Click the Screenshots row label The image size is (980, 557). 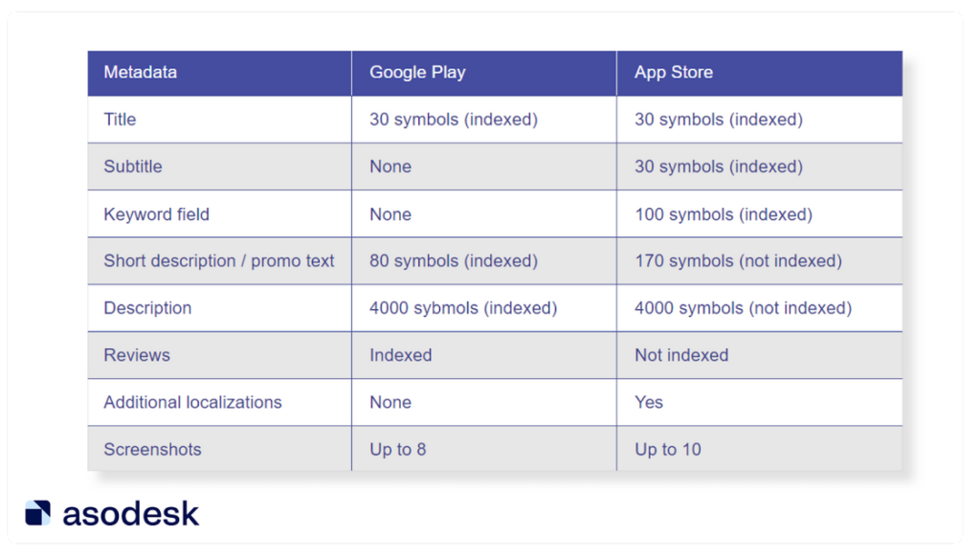click(152, 450)
